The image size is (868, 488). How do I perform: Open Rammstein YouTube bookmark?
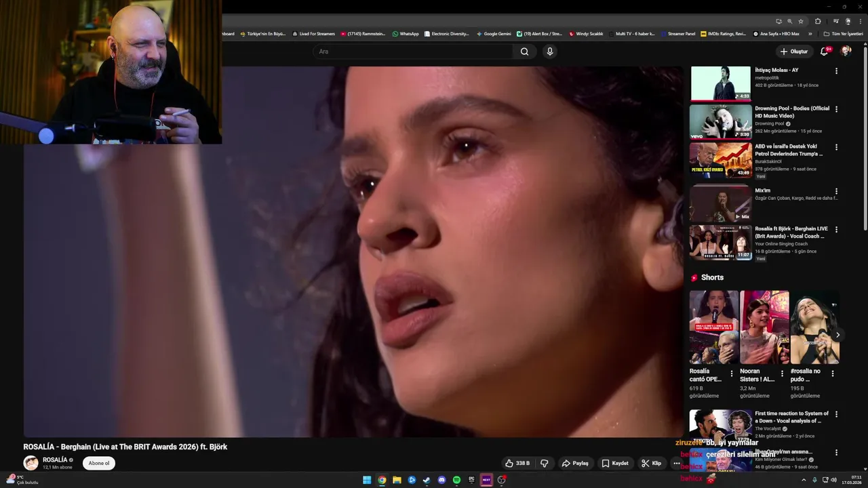pos(363,34)
